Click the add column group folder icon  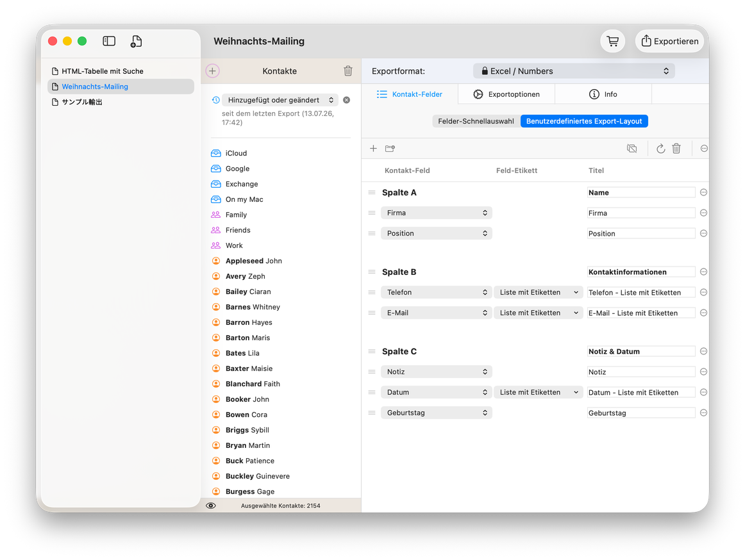390,149
